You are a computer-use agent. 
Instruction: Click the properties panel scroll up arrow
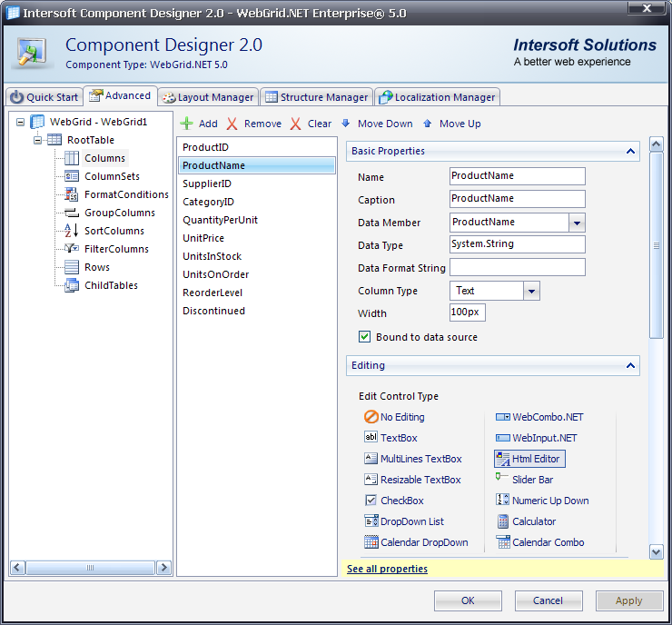(x=657, y=144)
